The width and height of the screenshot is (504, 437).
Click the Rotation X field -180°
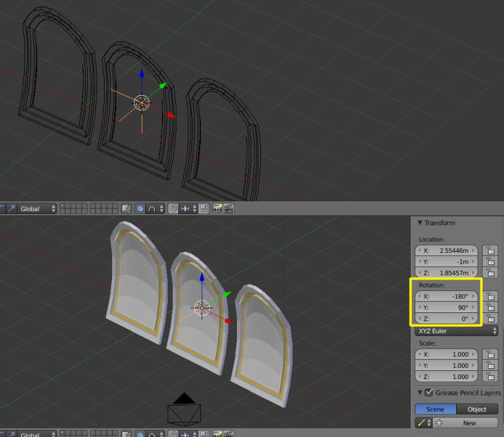click(446, 296)
